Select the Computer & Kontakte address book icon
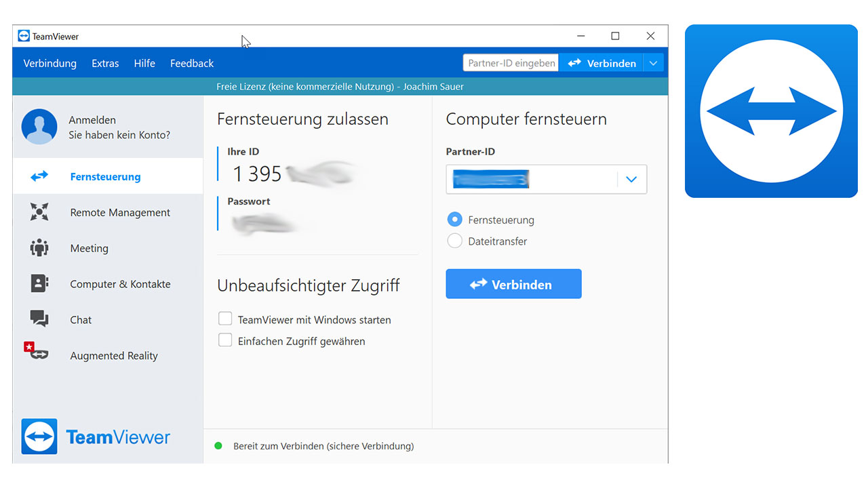This screenshot has height=488, width=868. 39,284
